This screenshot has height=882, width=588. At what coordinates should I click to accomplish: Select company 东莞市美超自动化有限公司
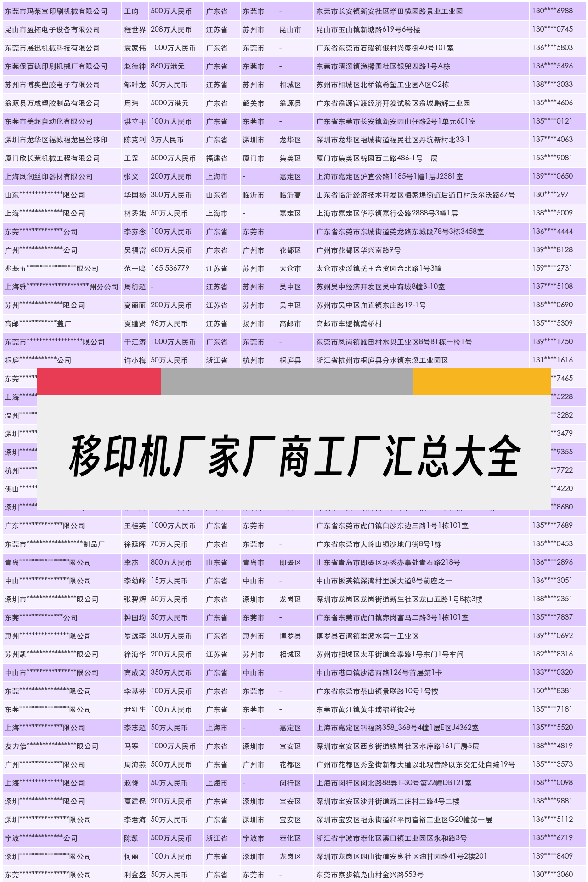click(49, 121)
